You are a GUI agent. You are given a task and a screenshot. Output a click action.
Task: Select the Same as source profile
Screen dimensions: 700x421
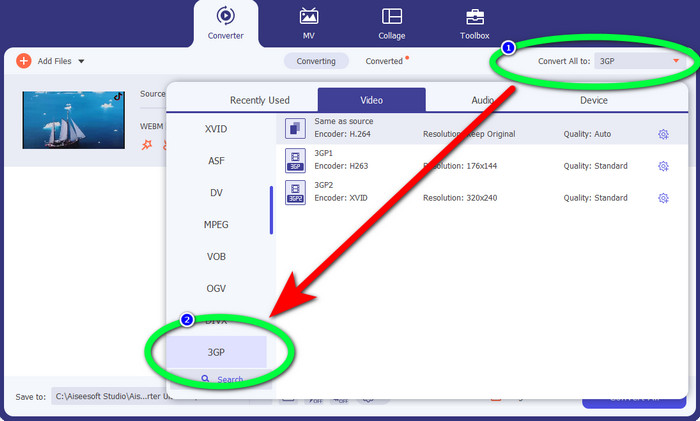[481, 128]
